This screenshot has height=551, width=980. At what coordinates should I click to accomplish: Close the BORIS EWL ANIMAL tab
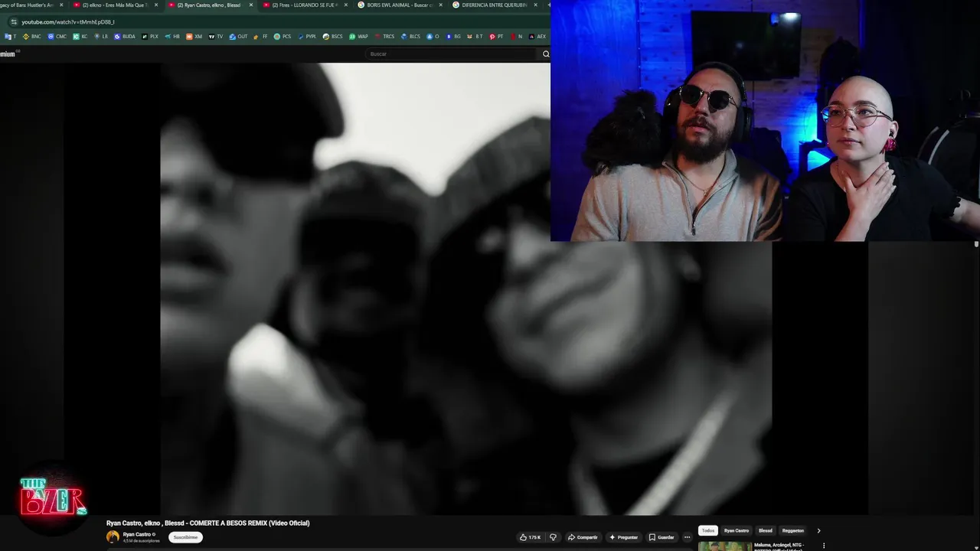tap(441, 5)
